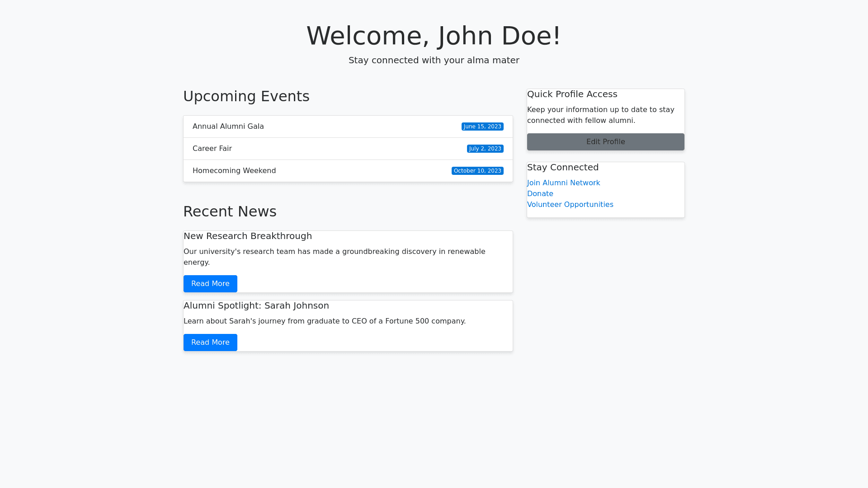Click the June 15, 2023 date badge
This screenshot has height=488, width=868.
click(482, 127)
